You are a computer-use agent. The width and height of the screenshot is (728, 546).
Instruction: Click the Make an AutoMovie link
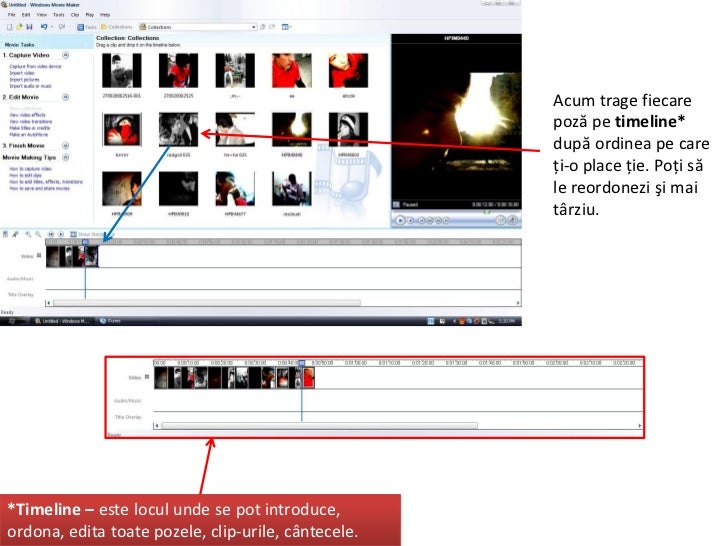(28, 135)
